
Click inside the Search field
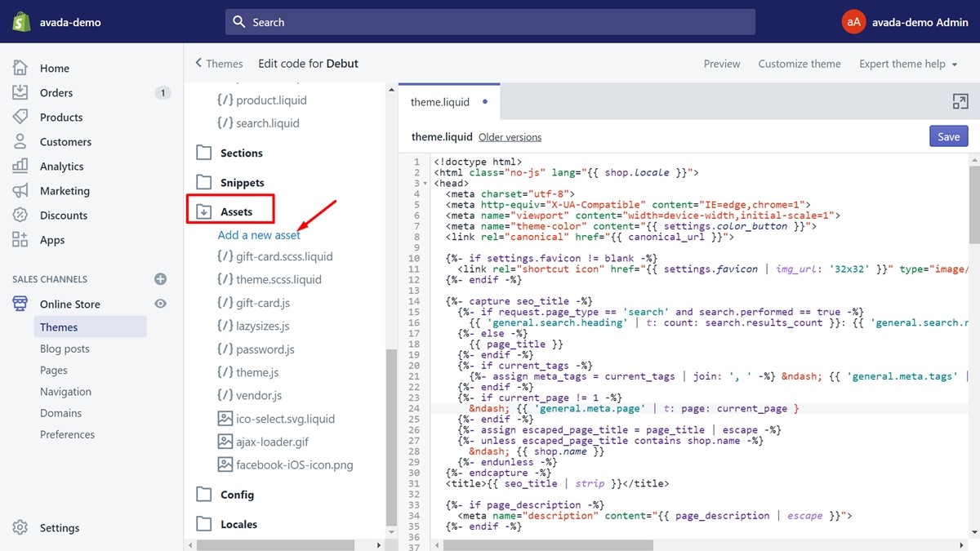pyautogui.click(x=490, y=22)
